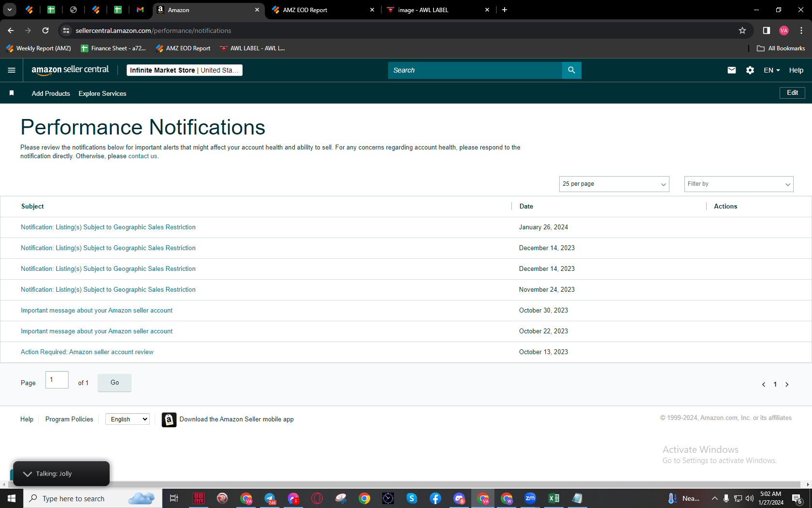Click the Amazon Seller app icon in footer
812x508 pixels.
click(x=169, y=419)
